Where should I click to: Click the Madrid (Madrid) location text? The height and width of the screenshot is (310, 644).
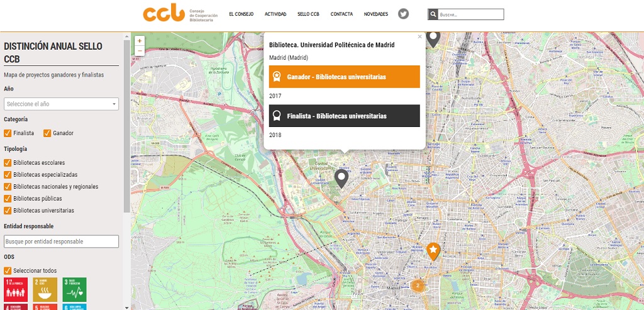pyautogui.click(x=289, y=57)
